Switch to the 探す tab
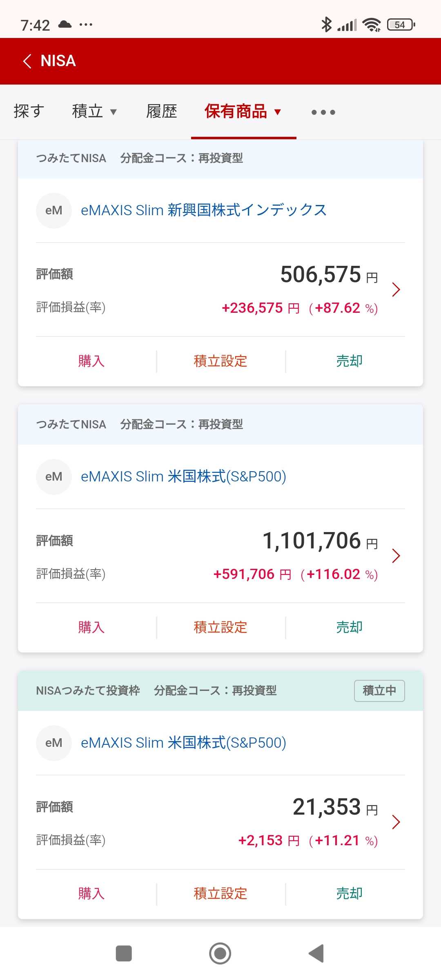The height and width of the screenshot is (980, 441). pyautogui.click(x=29, y=111)
